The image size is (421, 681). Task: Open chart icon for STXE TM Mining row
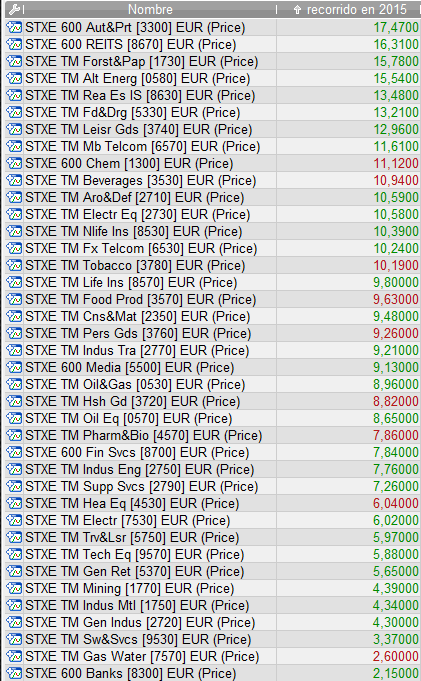14,589
